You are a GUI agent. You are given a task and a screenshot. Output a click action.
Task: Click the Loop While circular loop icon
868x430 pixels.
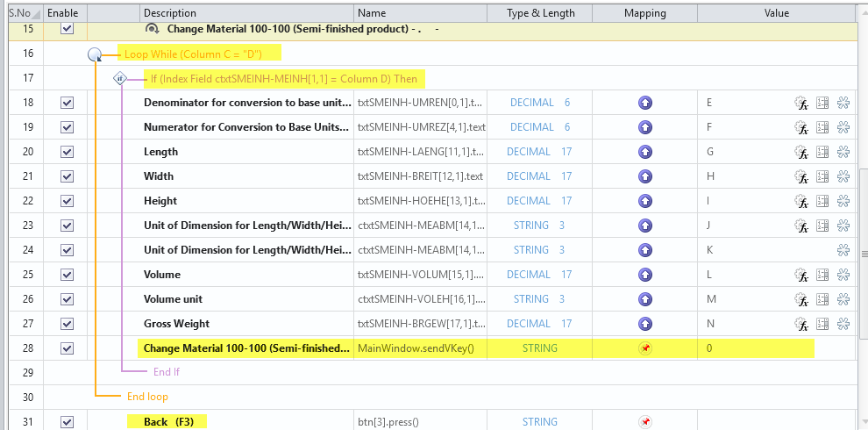coord(95,54)
